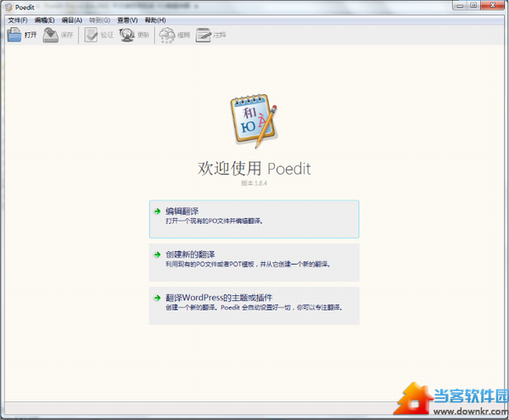Open the 查看(V) menu
The width and height of the screenshot is (509, 420).
(x=127, y=20)
